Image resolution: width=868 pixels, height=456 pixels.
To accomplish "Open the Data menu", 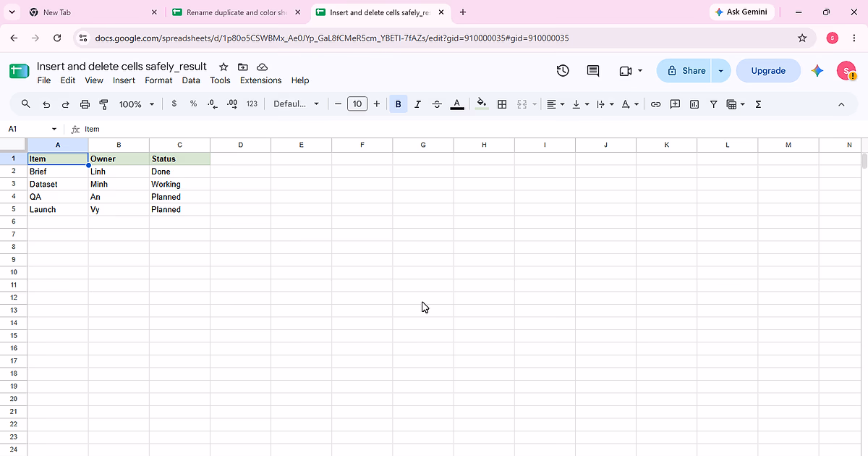I will (191, 80).
